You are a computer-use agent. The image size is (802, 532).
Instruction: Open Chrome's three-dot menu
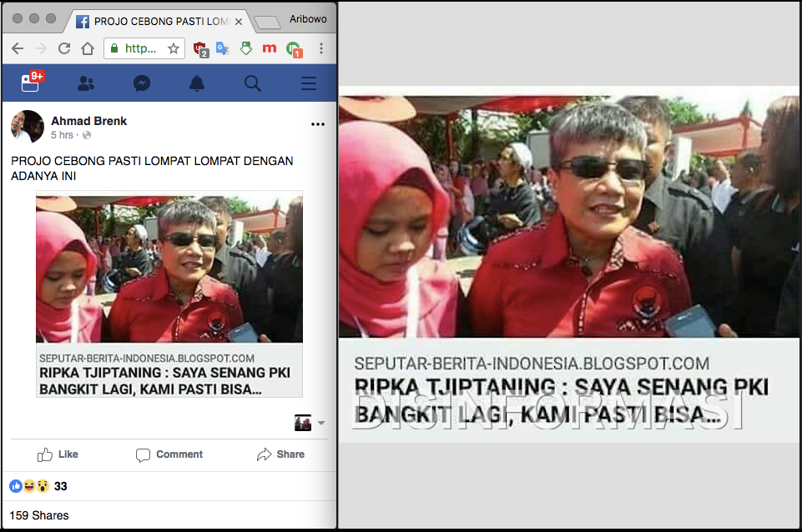tap(321, 48)
